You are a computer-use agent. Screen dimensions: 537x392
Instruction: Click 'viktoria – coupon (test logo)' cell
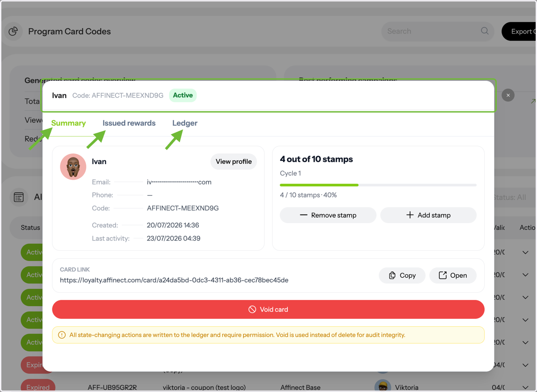(205, 388)
